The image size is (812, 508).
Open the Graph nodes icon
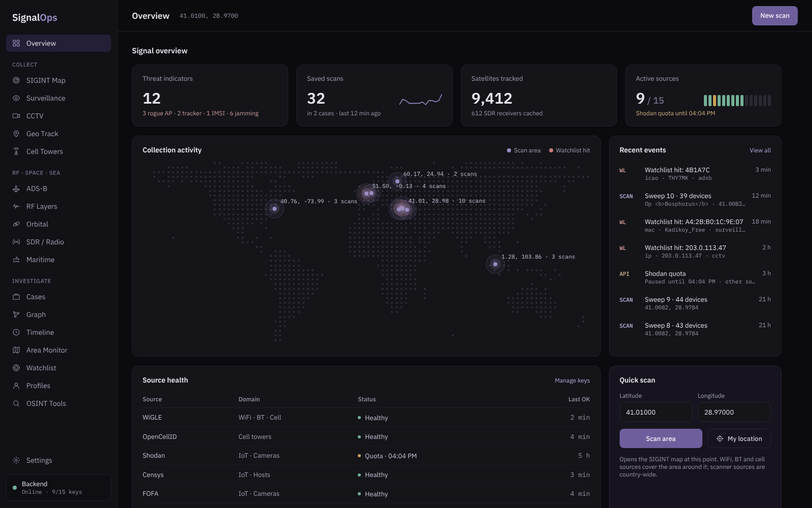click(16, 314)
